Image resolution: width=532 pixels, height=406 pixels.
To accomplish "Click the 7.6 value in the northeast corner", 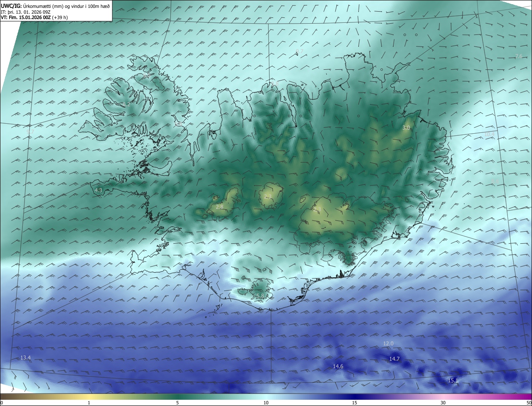I will tap(519, 56).
